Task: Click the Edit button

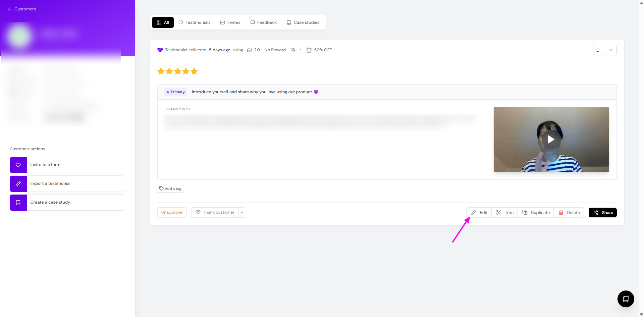Action: click(x=479, y=212)
